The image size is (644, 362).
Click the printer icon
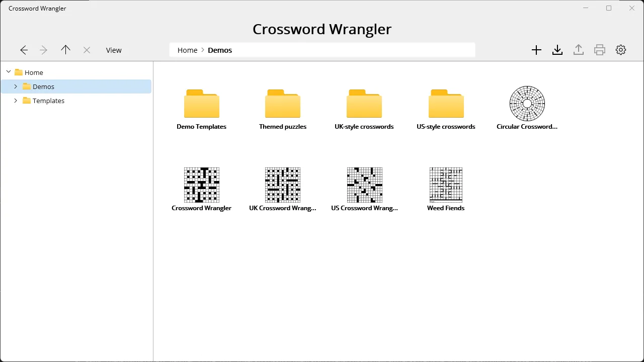(x=600, y=50)
